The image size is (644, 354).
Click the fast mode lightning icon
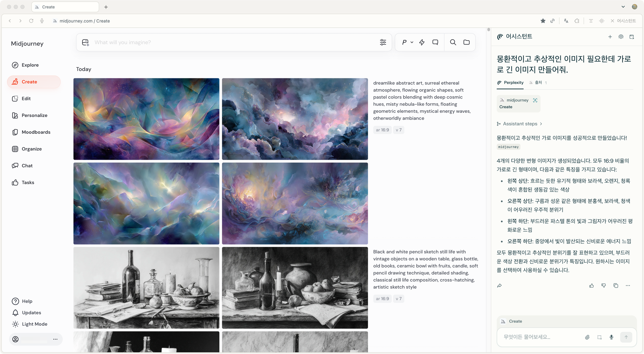click(x=422, y=42)
